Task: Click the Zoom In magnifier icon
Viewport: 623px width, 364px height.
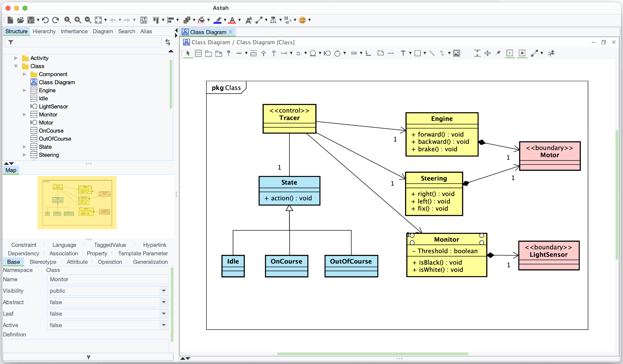Action: pos(78,20)
